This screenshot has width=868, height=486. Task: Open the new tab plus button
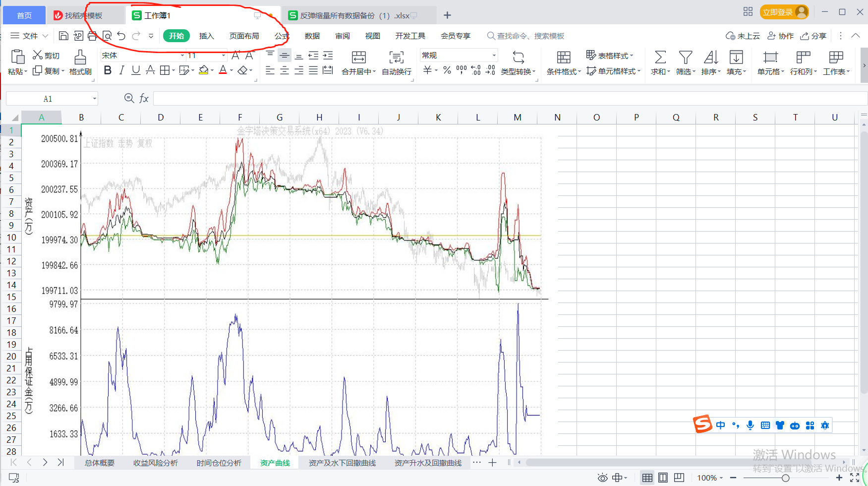(447, 15)
